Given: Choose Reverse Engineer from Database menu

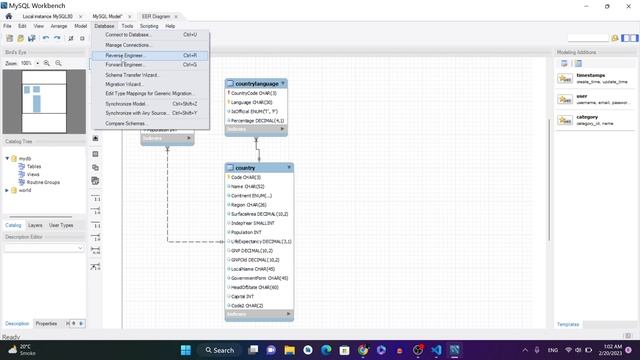Looking at the screenshot, I should click(150, 56).
